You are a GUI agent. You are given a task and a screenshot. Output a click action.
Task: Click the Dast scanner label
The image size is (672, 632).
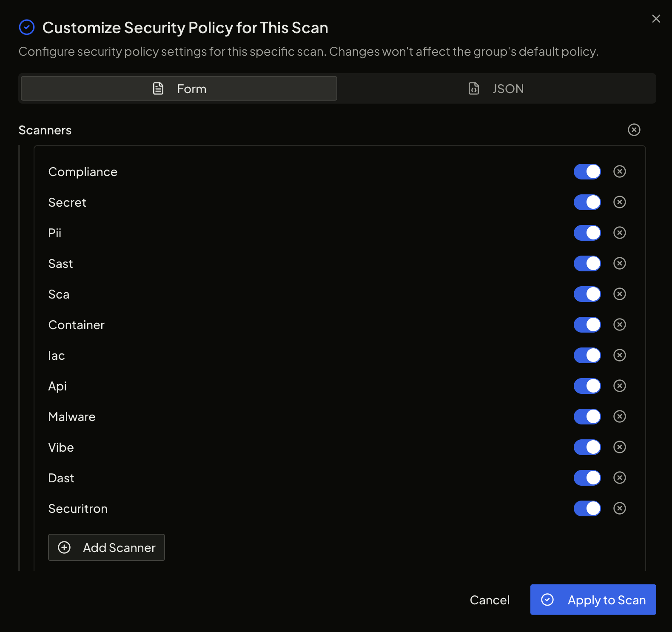coord(61,478)
